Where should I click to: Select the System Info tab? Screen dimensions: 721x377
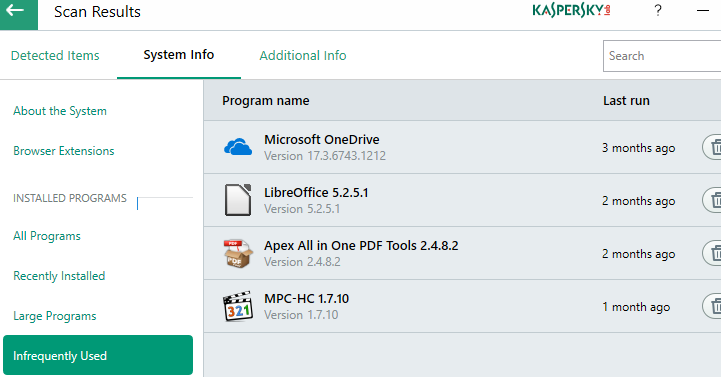pyautogui.click(x=178, y=55)
